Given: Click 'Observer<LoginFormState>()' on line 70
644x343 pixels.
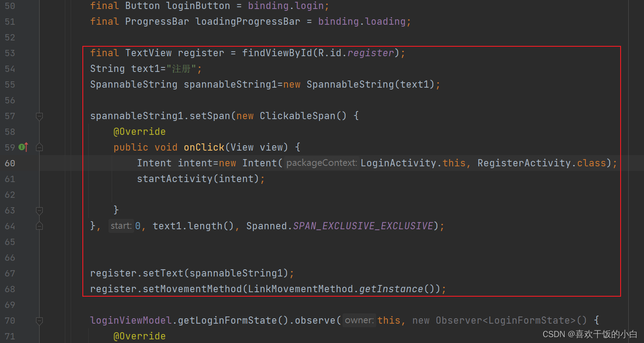Looking at the screenshot, I should click(x=511, y=320).
